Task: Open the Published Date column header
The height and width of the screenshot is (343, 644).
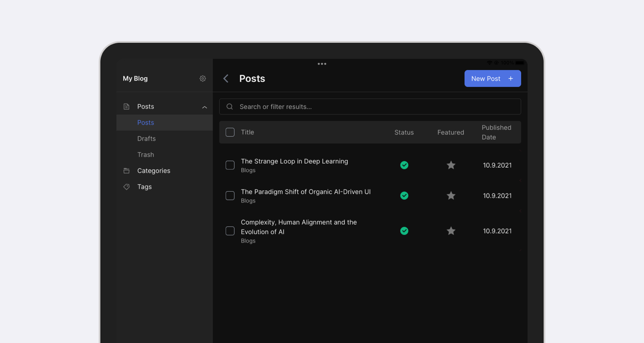Action: [496, 132]
